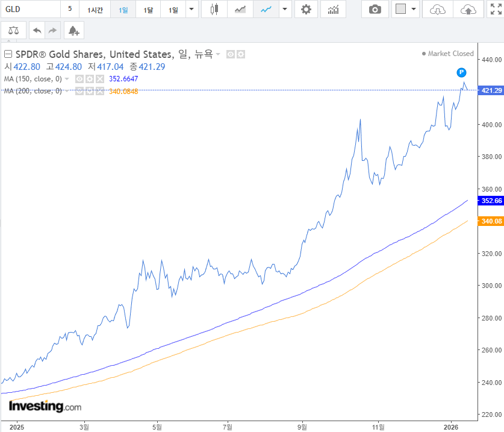Open the interval dropdown arrow
Screen dimensions: 504x432
pyautogui.click(x=191, y=9)
